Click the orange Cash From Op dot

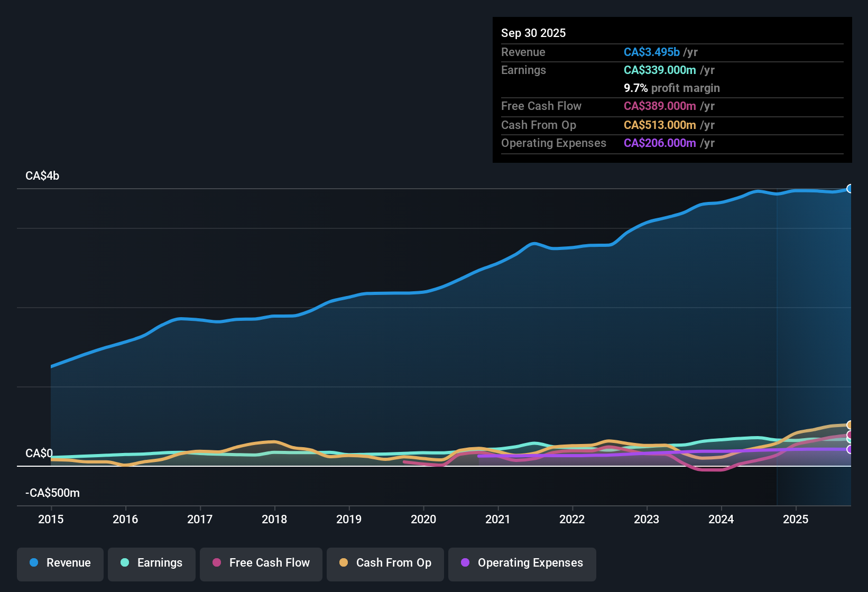pos(344,562)
